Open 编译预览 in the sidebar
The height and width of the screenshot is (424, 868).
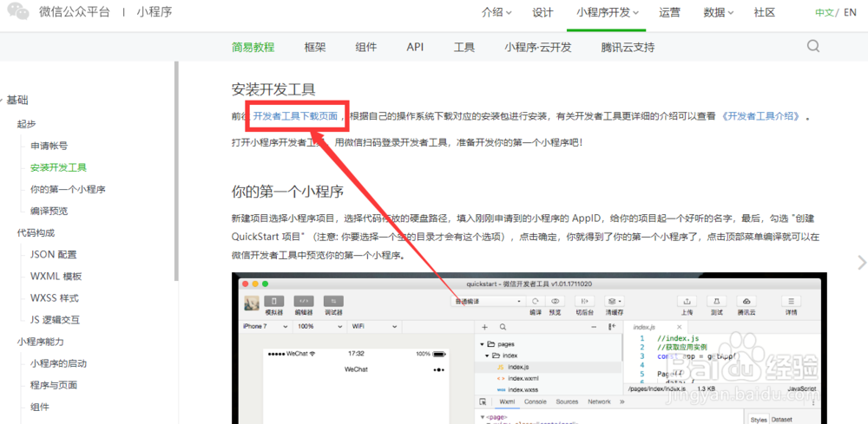click(49, 212)
